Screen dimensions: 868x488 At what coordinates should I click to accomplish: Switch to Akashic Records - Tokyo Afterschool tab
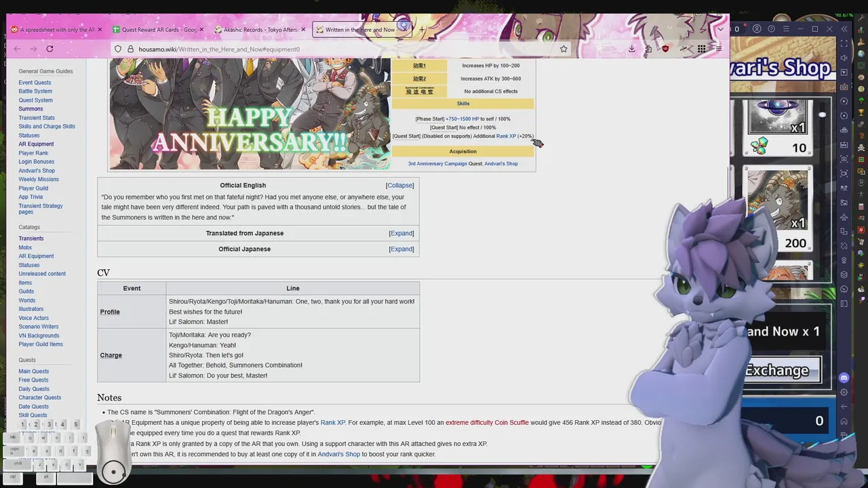tap(261, 29)
